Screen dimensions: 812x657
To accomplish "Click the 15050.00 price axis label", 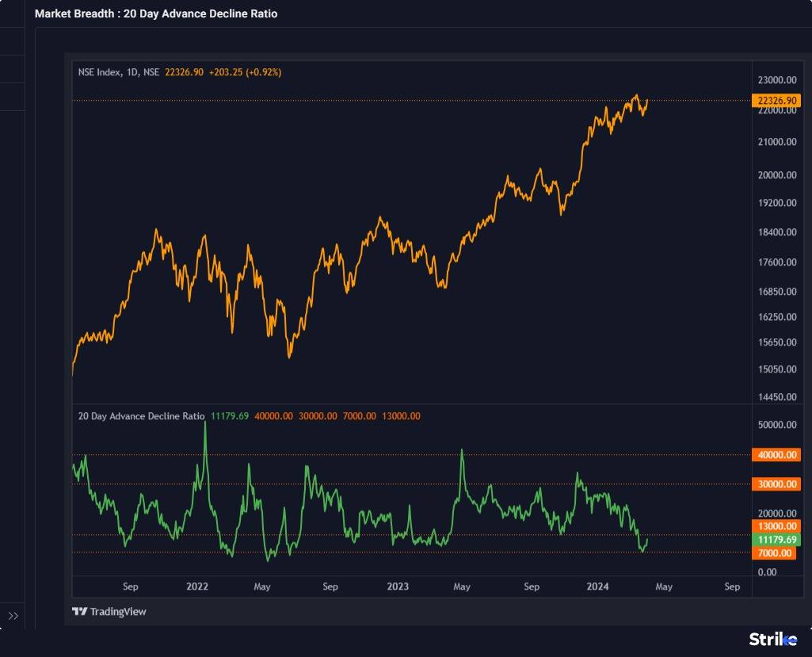I will (x=777, y=369).
